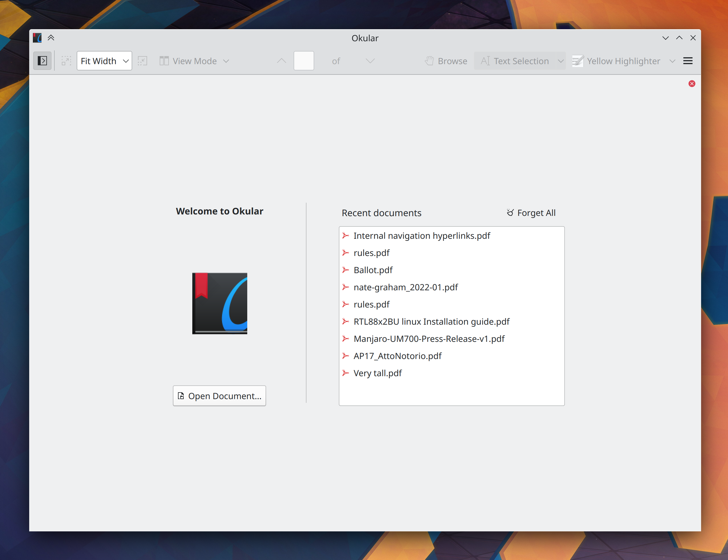Expand the Text Selection tool dropdown arrow
The height and width of the screenshot is (560, 728).
click(x=561, y=61)
